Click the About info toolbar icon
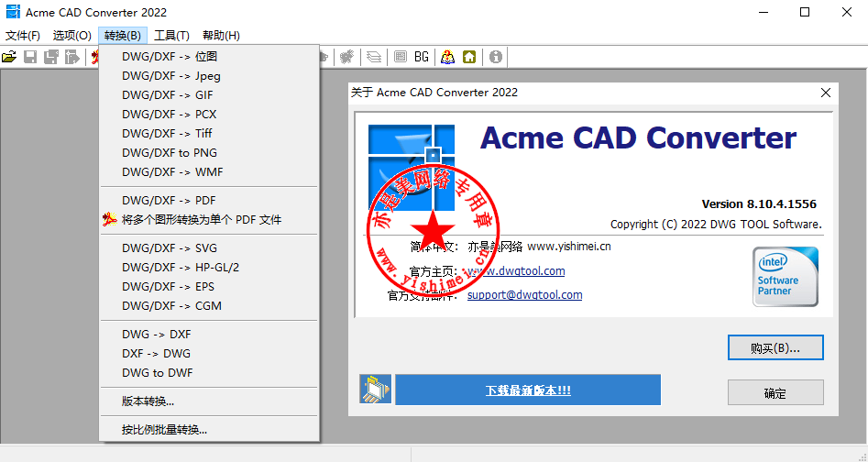The width and height of the screenshot is (868, 462). (x=496, y=57)
